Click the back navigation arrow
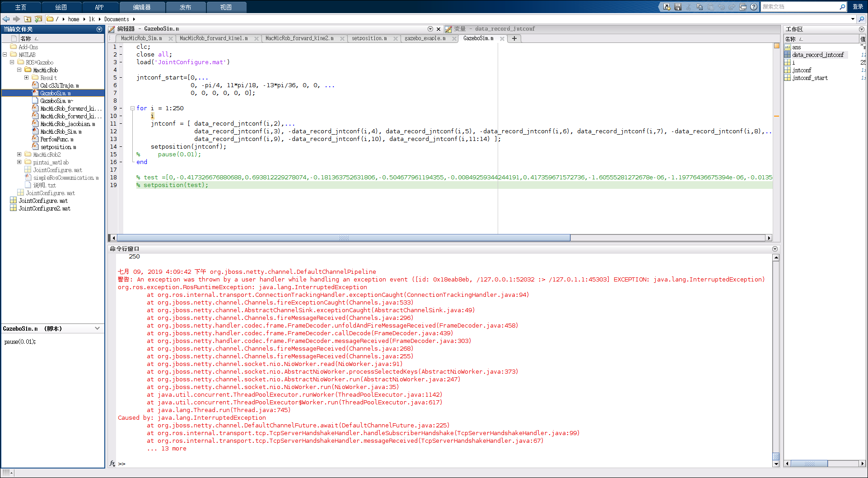 point(6,19)
